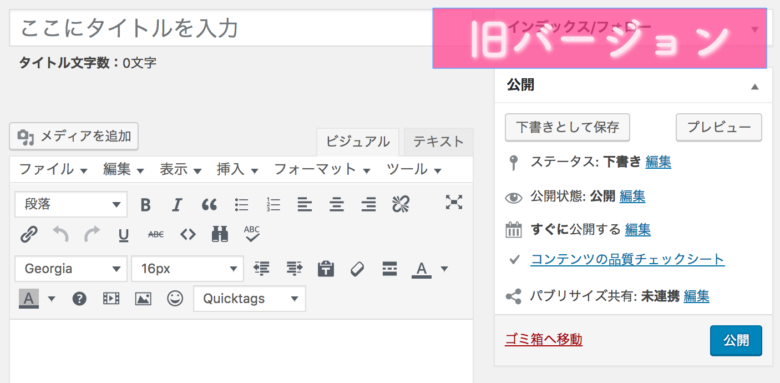Expand the background color picker arrow

coord(51,299)
